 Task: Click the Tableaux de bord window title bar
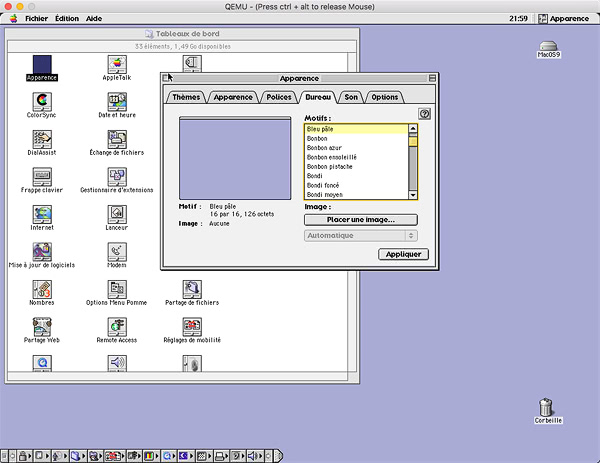[182, 34]
